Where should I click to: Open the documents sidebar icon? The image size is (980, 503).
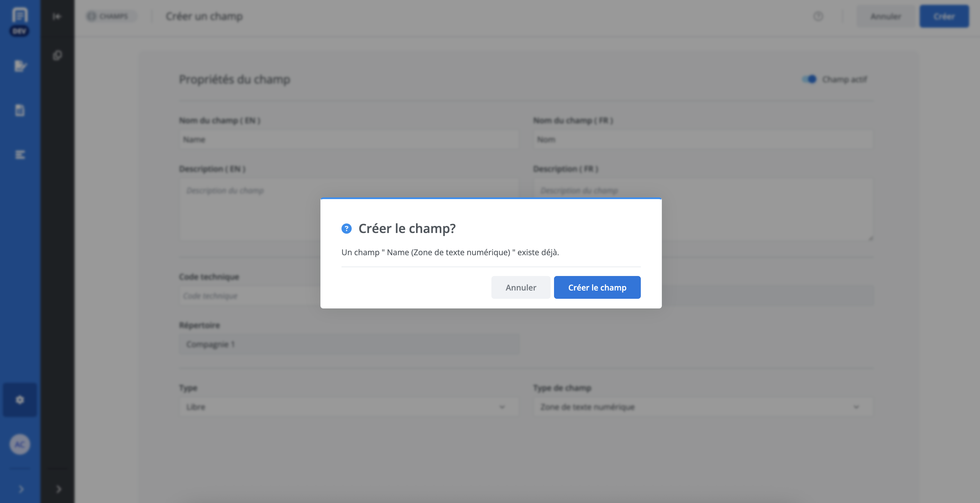pyautogui.click(x=20, y=111)
